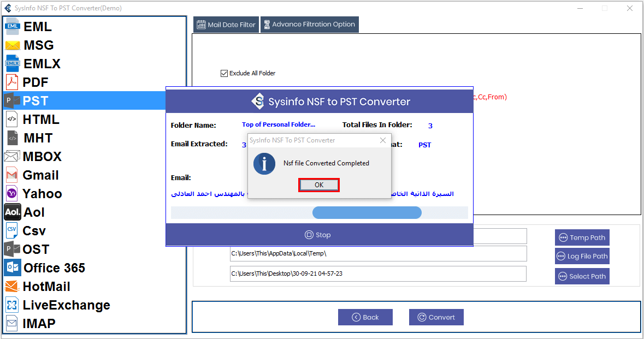Select the MSG envelope icon
The width and height of the screenshot is (644, 339).
(x=13, y=45)
